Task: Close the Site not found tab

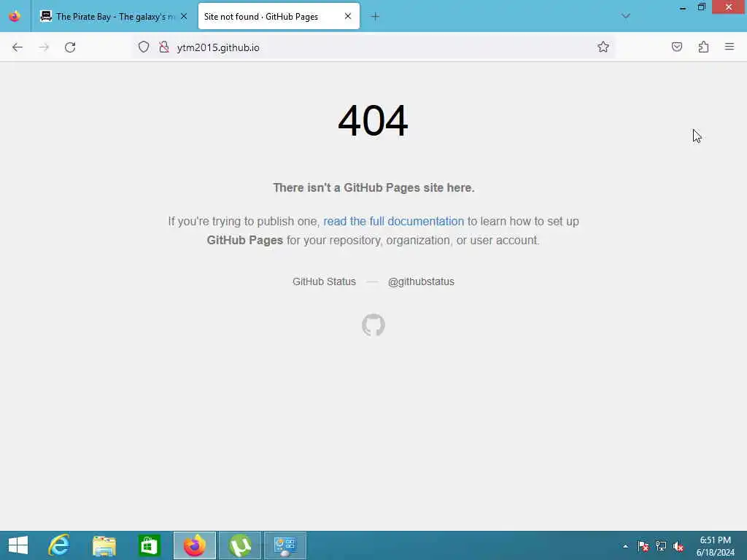Action: [348, 16]
